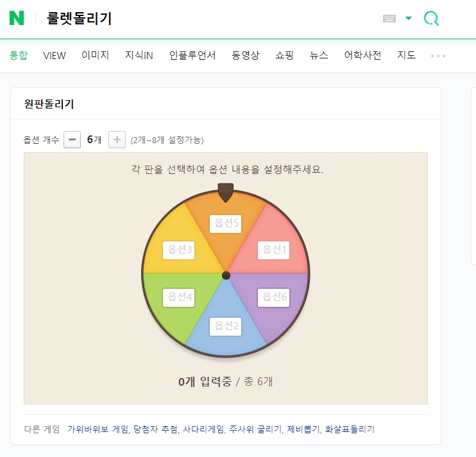Click the 0개 입력중 status text

(x=205, y=382)
